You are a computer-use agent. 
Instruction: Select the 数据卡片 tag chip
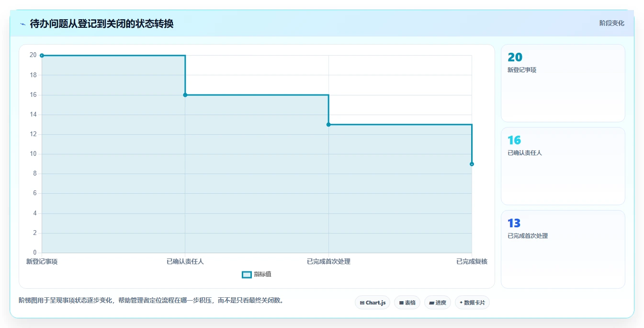[x=472, y=303]
